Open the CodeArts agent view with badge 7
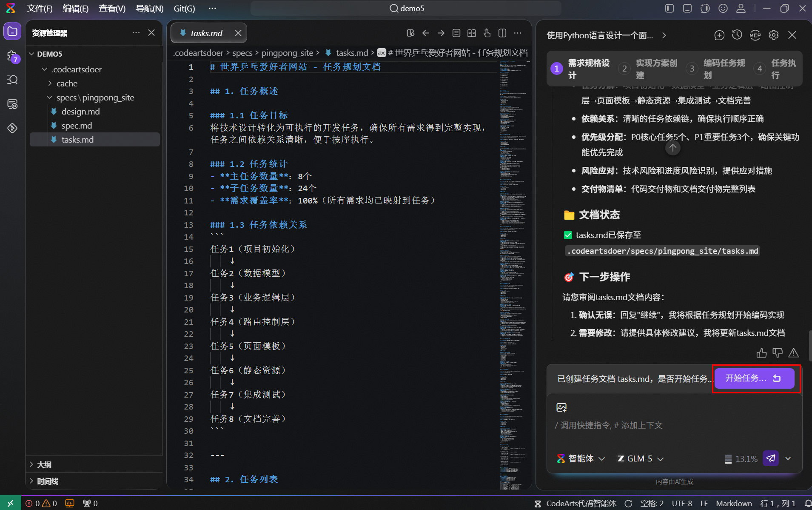 (12, 56)
